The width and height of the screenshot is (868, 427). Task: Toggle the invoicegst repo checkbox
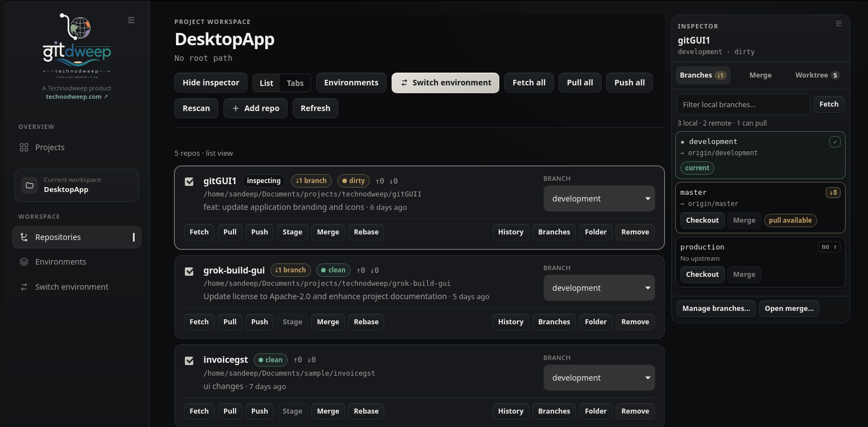(189, 361)
